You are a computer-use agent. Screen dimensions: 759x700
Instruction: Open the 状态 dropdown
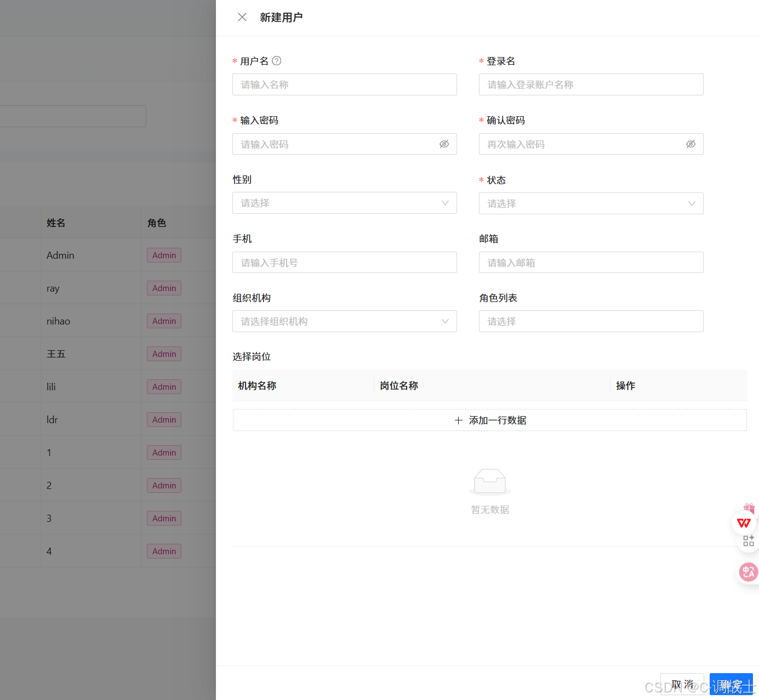[591, 203]
